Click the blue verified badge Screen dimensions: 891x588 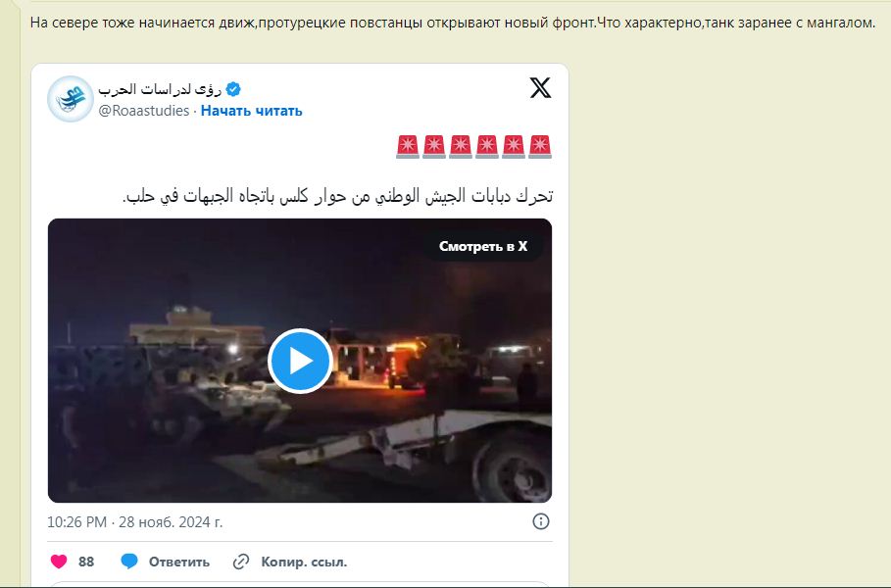coord(233,89)
